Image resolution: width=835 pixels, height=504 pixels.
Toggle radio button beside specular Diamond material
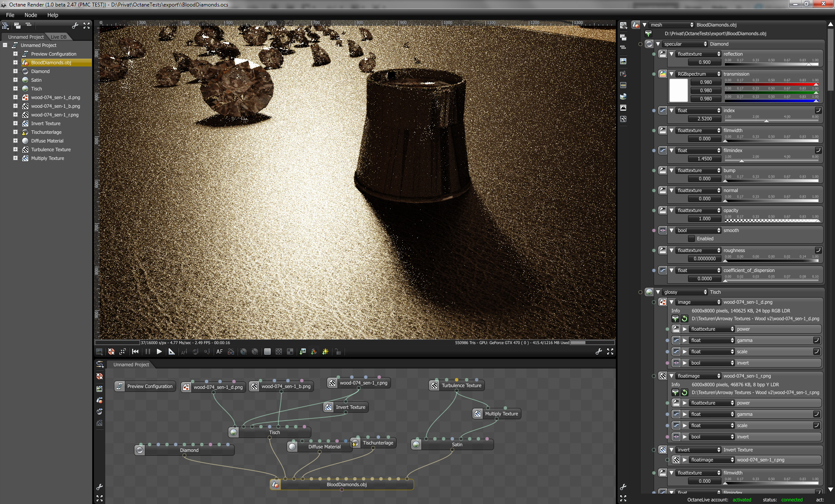pos(640,44)
